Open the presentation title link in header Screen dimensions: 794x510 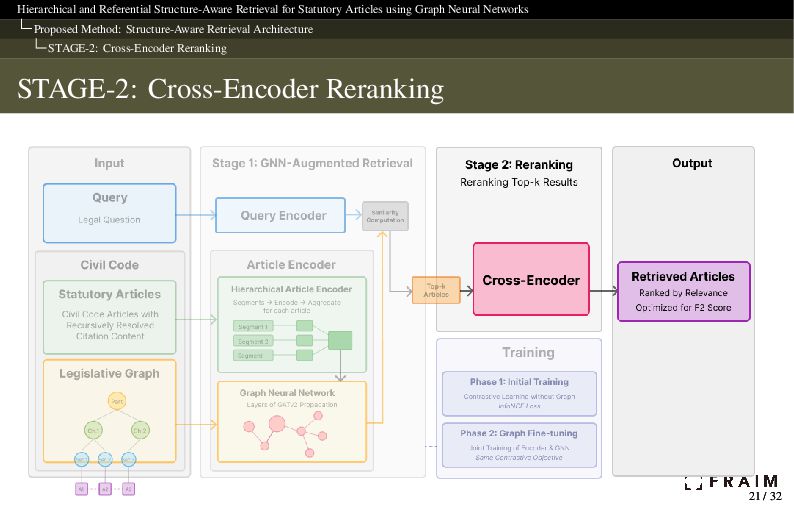(x=272, y=9)
